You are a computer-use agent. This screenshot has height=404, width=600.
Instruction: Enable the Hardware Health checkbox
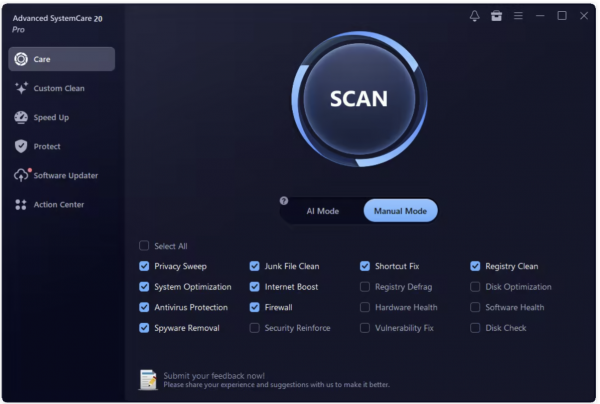[x=365, y=307]
